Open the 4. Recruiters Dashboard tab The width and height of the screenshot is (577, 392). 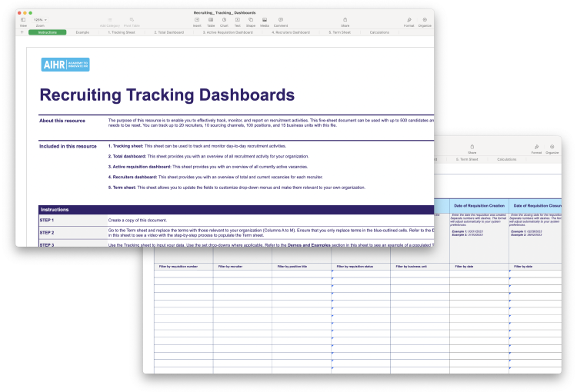click(x=292, y=32)
